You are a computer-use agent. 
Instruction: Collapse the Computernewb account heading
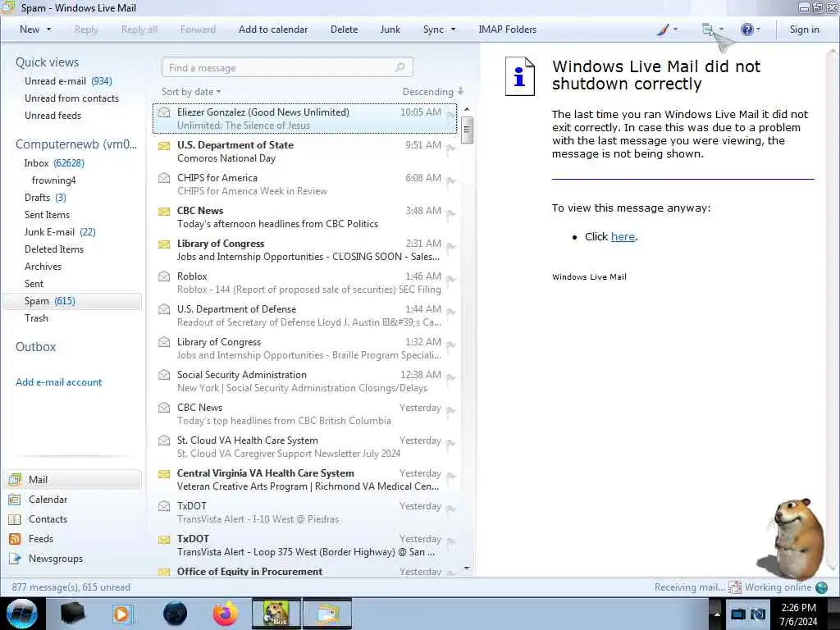click(76, 144)
